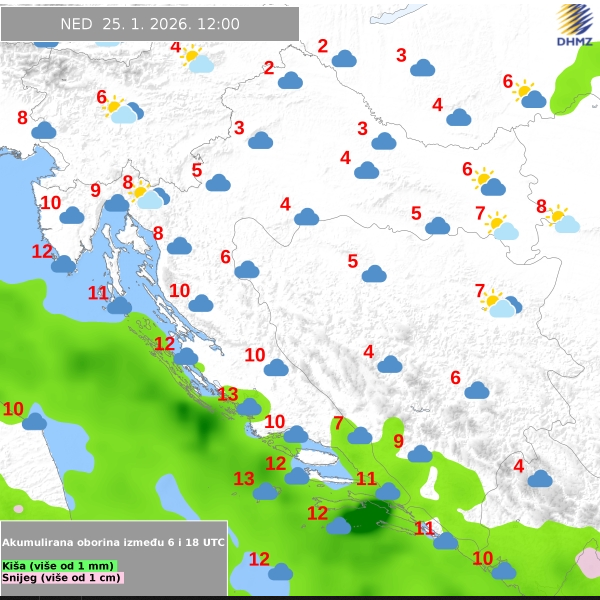Screen dimensions: 600x600
Task: Click the cloud icon isolated over the sea showing 10
Action: point(35,421)
